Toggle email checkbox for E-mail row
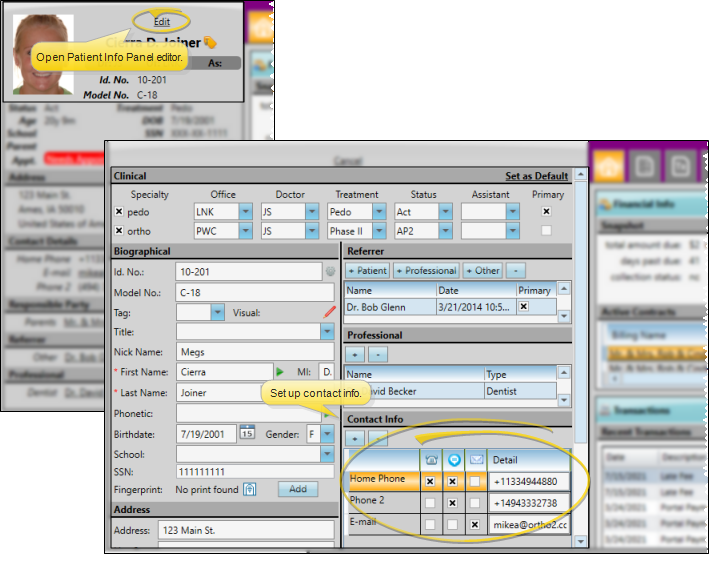This screenshot has height=564, width=719. pyautogui.click(x=475, y=524)
